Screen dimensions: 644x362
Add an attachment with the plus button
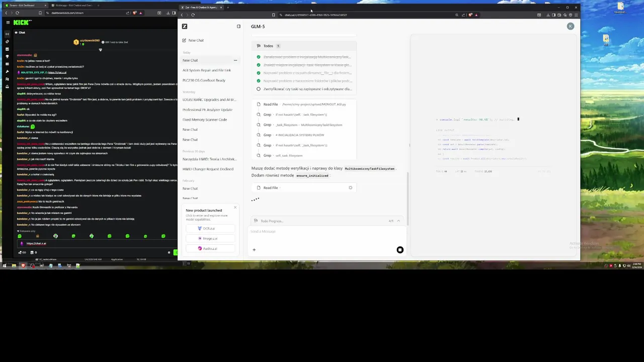(254, 250)
